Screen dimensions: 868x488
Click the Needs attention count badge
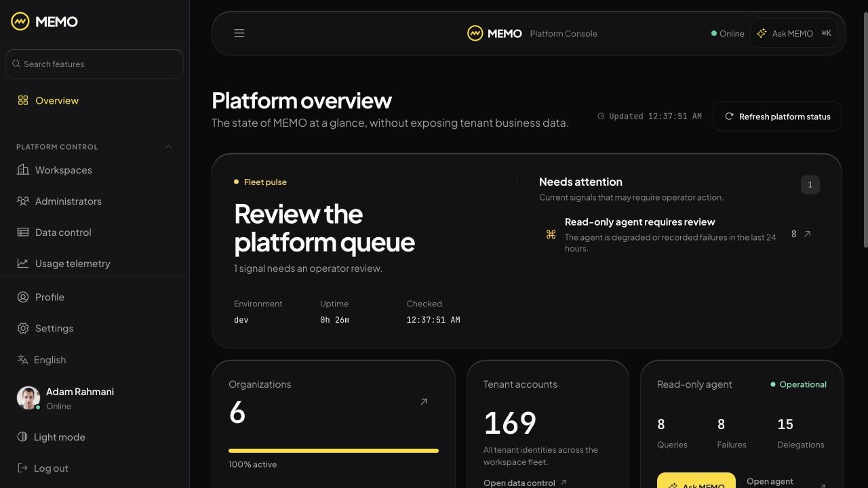(x=810, y=184)
